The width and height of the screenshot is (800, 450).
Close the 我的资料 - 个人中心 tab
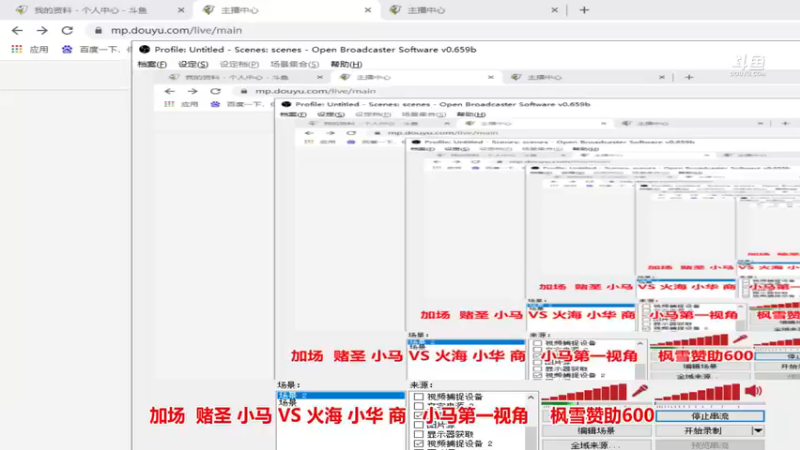pos(181,10)
